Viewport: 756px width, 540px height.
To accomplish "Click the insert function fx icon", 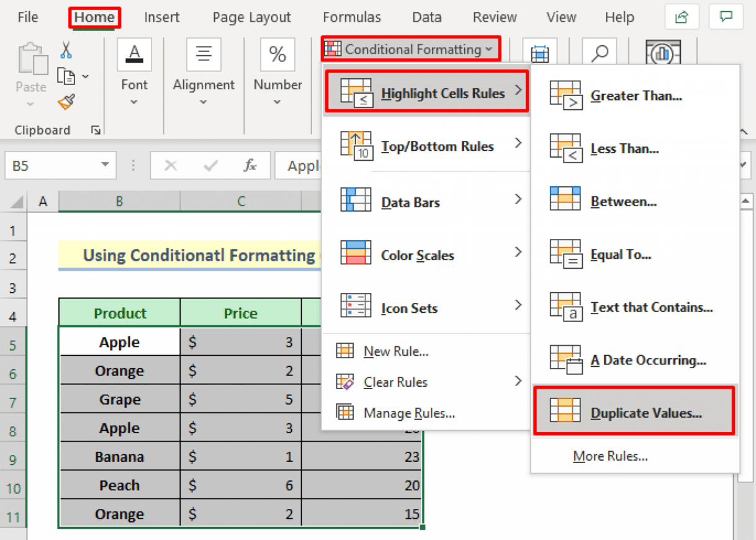I will coord(250,166).
